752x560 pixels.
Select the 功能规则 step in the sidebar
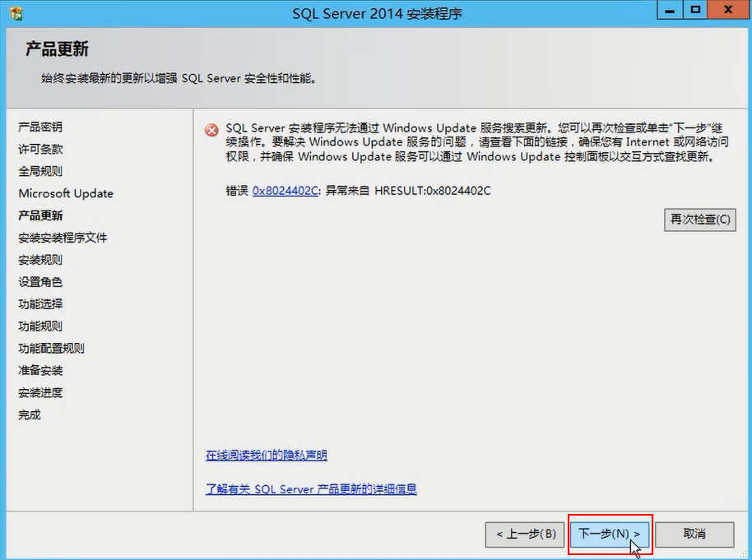(x=40, y=326)
